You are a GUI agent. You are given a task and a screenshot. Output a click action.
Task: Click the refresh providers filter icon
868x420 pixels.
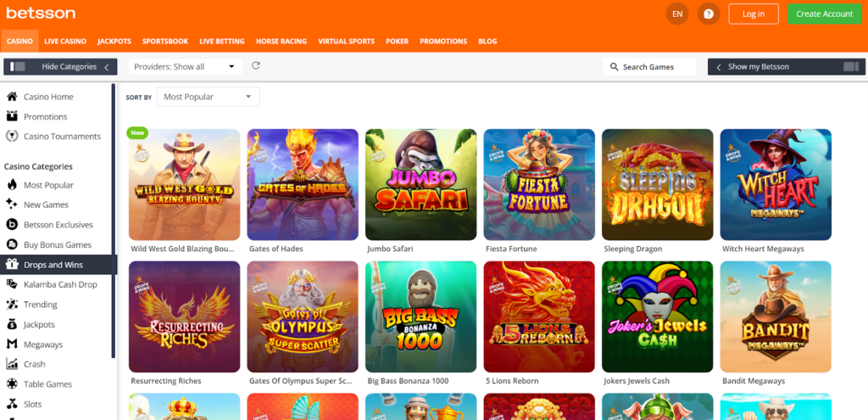point(256,66)
